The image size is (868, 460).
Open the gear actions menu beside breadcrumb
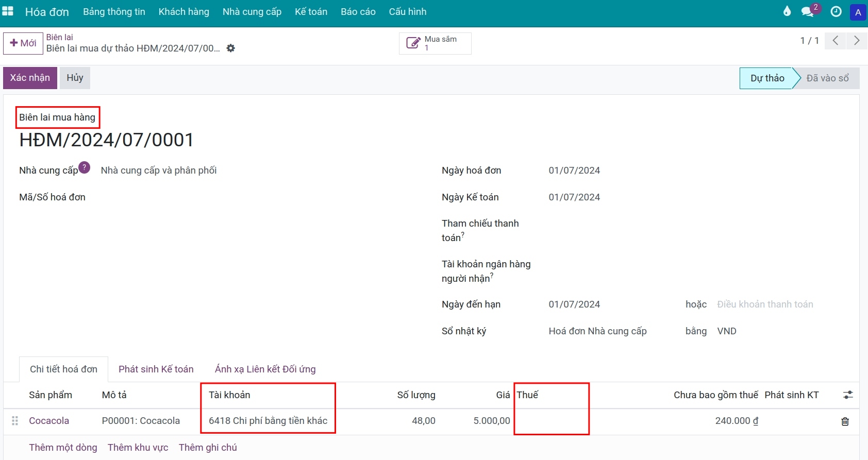tap(231, 48)
